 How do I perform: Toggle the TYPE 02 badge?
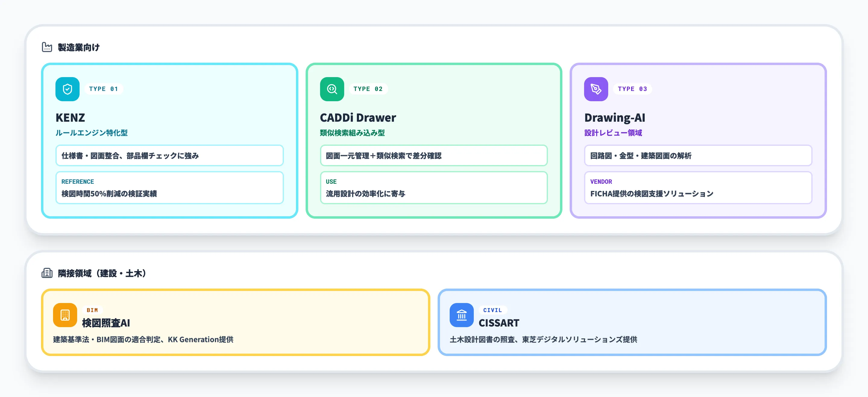click(368, 89)
